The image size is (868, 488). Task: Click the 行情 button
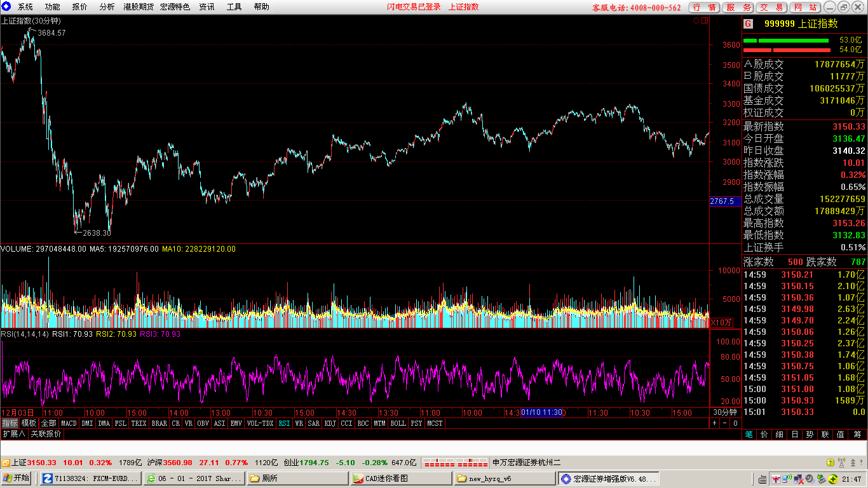tap(705, 8)
